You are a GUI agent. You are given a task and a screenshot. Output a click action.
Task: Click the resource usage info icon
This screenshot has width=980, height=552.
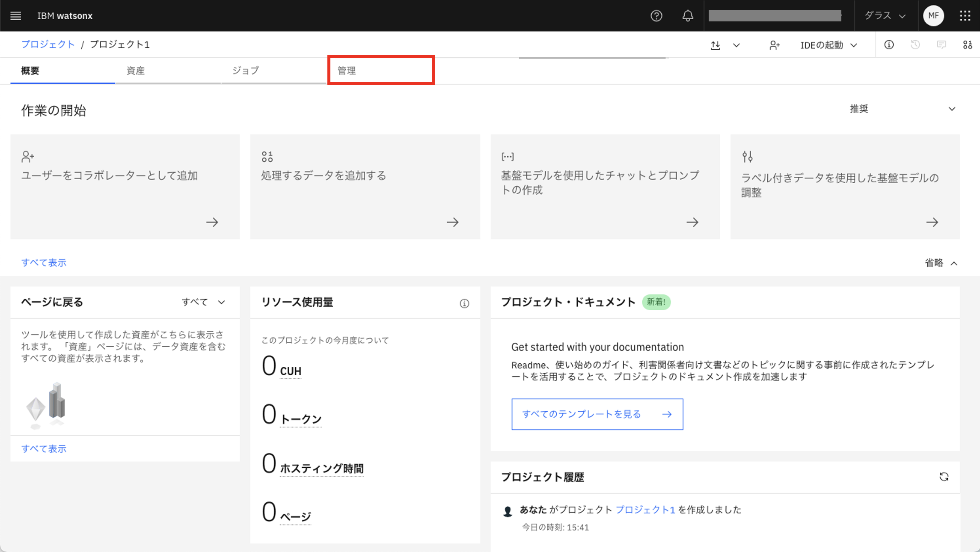tap(464, 303)
